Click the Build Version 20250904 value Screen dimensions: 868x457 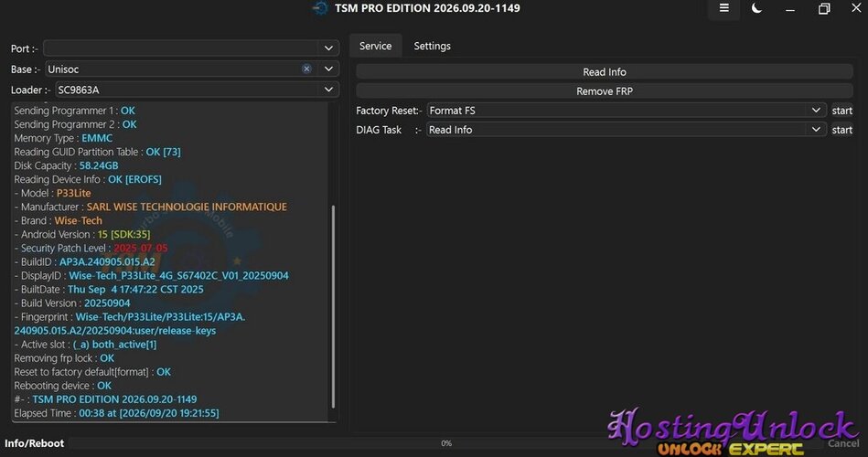tap(107, 303)
